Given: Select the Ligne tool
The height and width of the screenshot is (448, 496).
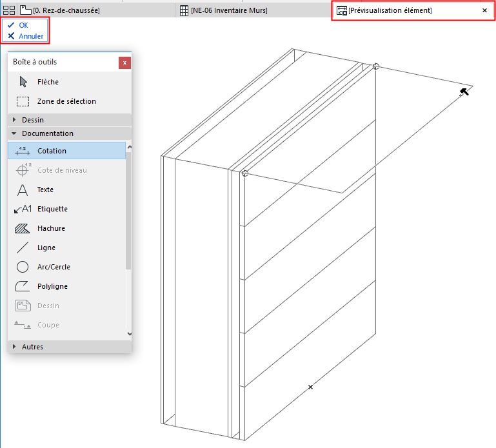Looking at the screenshot, I should (x=66, y=248).
